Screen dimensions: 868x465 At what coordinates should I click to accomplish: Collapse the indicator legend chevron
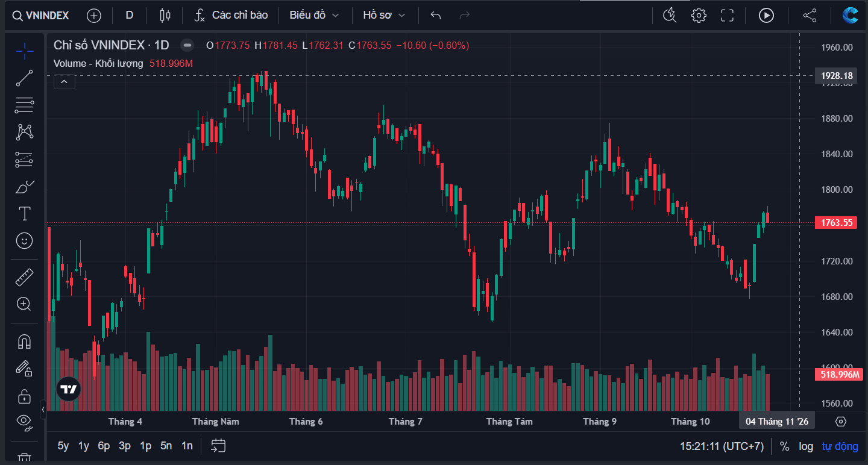tap(64, 81)
